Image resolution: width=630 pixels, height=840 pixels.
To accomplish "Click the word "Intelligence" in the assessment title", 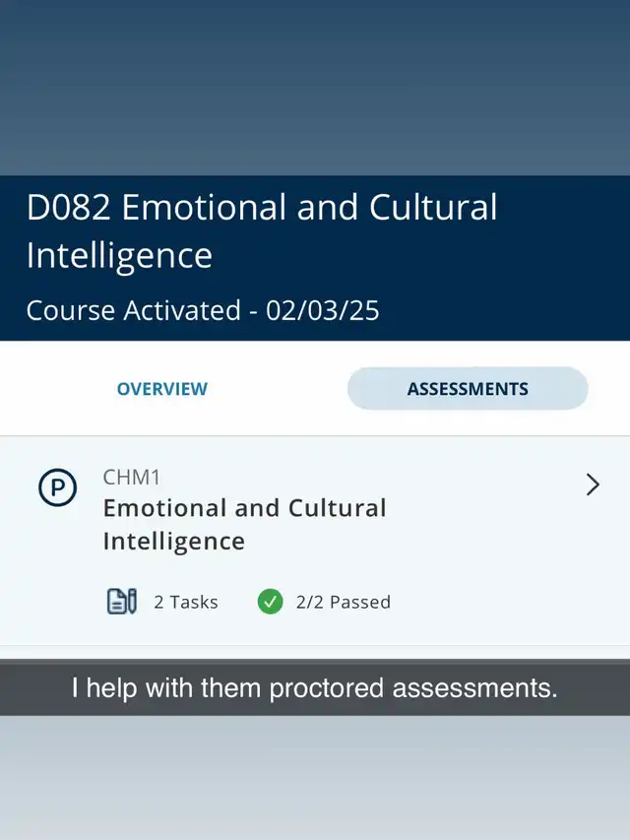I will click(x=174, y=541).
